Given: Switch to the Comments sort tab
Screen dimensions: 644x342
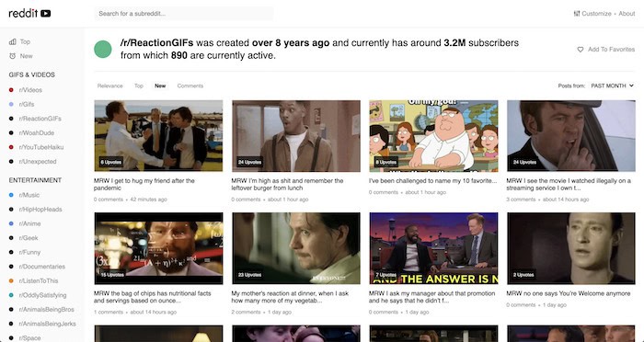Looking at the screenshot, I should tap(190, 85).
